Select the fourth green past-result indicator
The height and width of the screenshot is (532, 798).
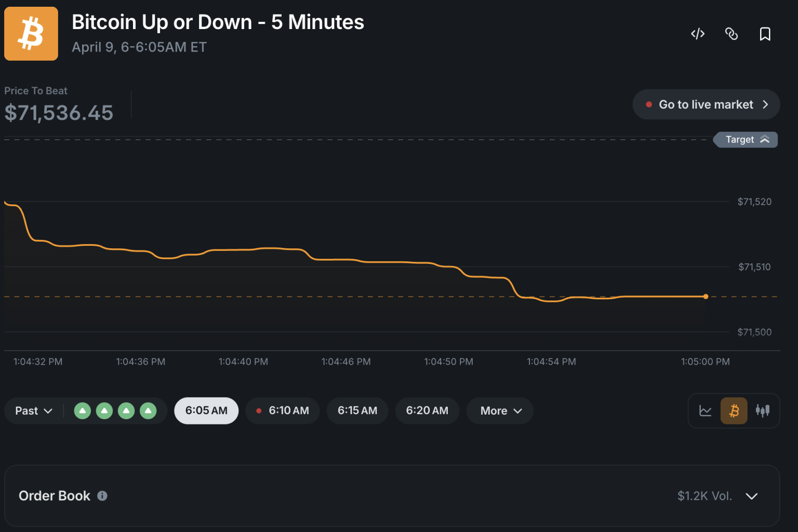pyautogui.click(x=148, y=410)
